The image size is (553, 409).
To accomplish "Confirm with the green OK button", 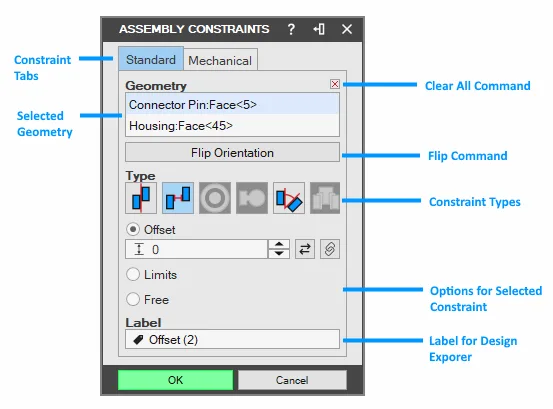I will click(x=175, y=380).
